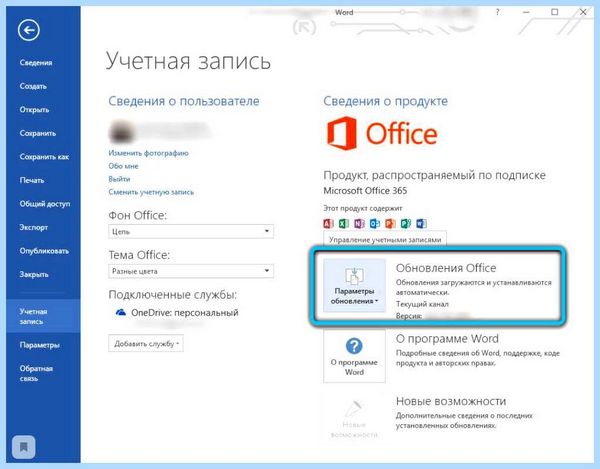Select Учетная запись in the sidebar
Image resolution: width=600 pixels, height=469 pixels.
(x=43, y=316)
